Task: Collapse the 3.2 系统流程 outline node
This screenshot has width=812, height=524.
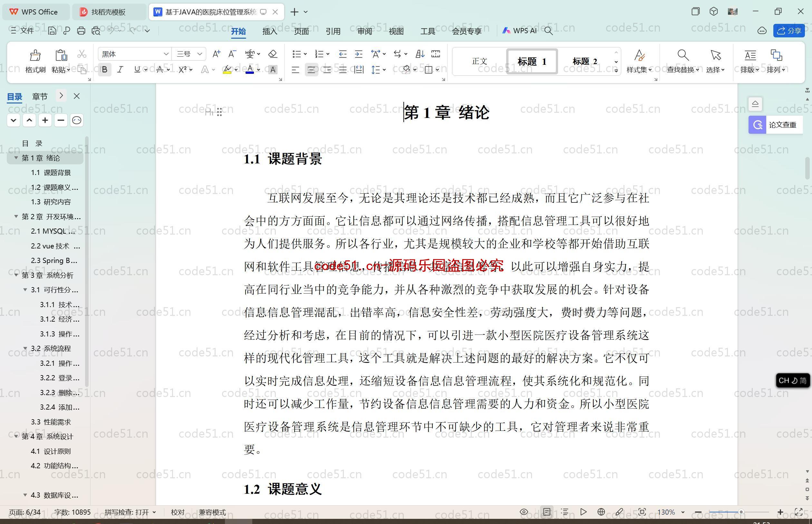Action: pyautogui.click(x=25, y=348)
